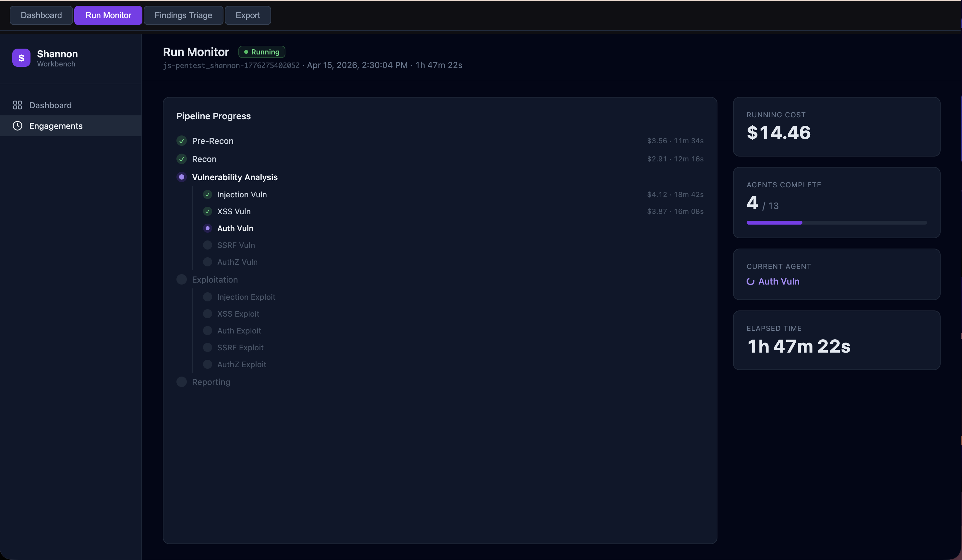962x560 pixels.
Task: Click the spinner icon beside Current Agent
Action: click(750, 282)
